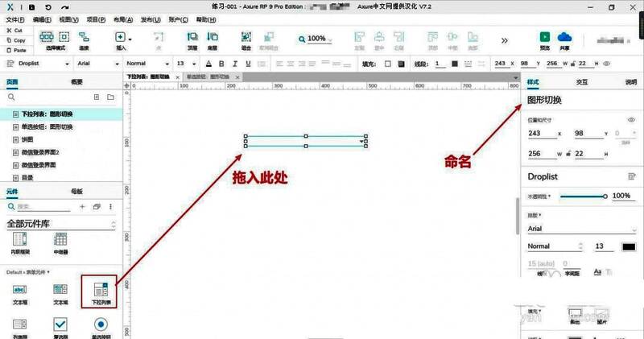
Task: Click the Share (共享) cloud icon
Action: click(x=564, y=37)
